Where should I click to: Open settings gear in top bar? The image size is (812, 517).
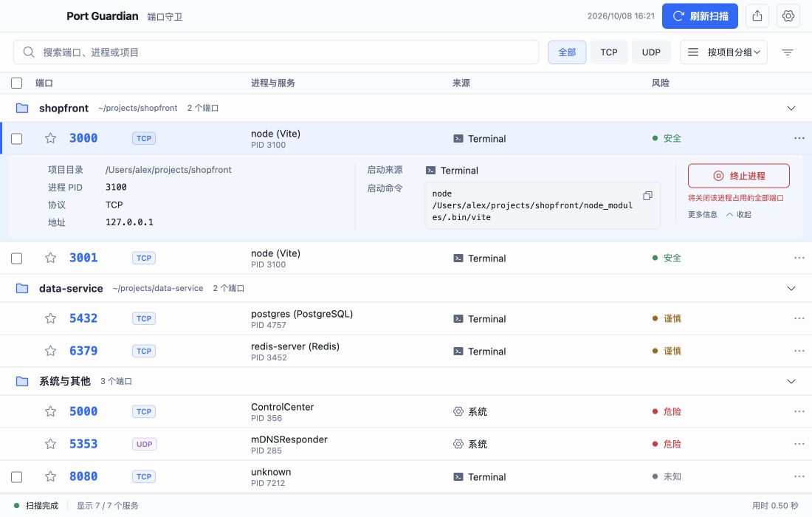click(788, 16)
